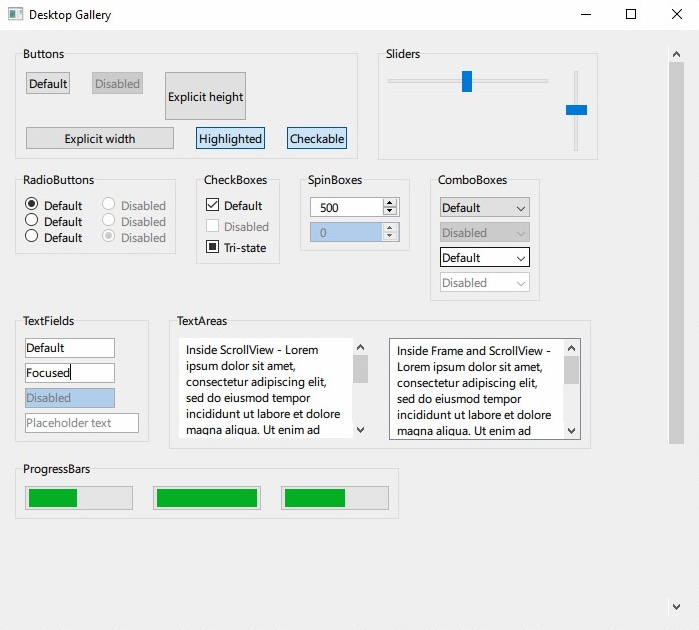Screen dimensions: 699x630
Task: Maximize the Desktop Gallery window
Action: (631, 14)
